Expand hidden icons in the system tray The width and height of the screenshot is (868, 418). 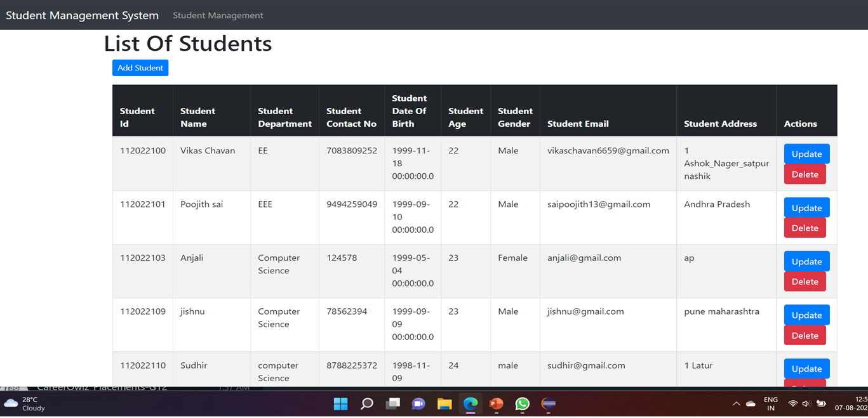point(736,404)
